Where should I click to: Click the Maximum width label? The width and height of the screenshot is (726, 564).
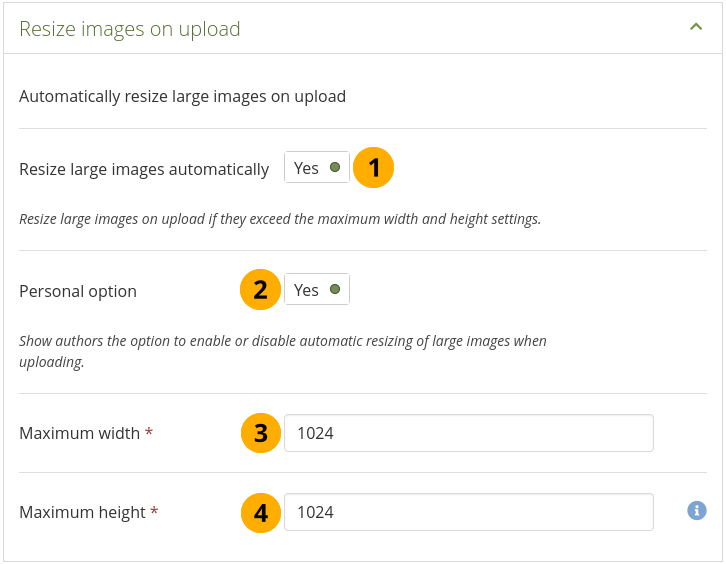(x=80, y=433)
